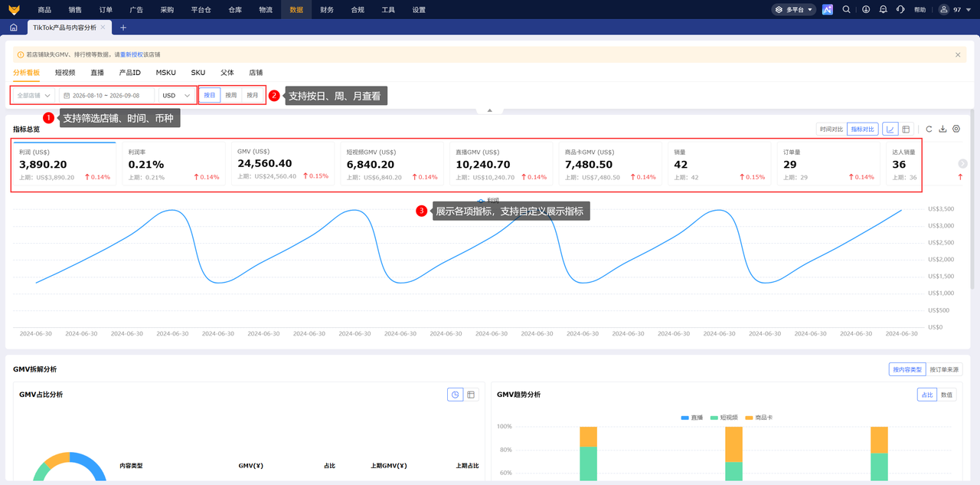980x485 pixels.
Task: Switch to the 父体 tab
Action: tap(227, 72)
